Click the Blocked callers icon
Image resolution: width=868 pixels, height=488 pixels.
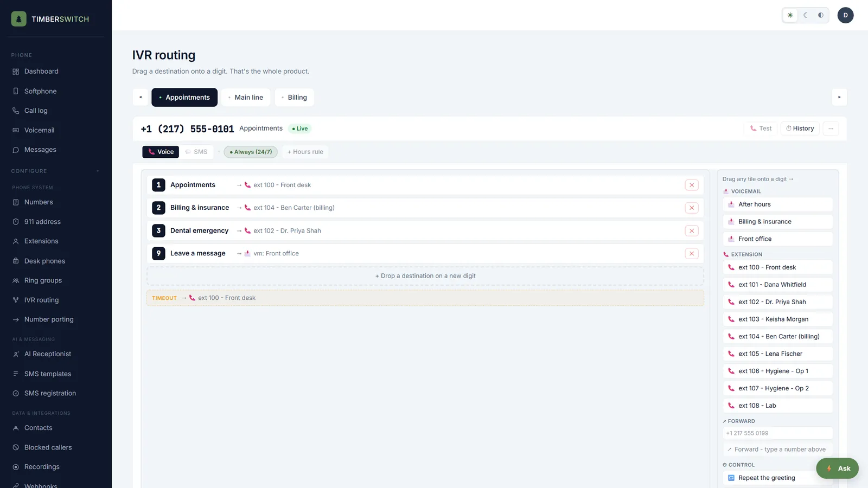click(x=16, y=447)
